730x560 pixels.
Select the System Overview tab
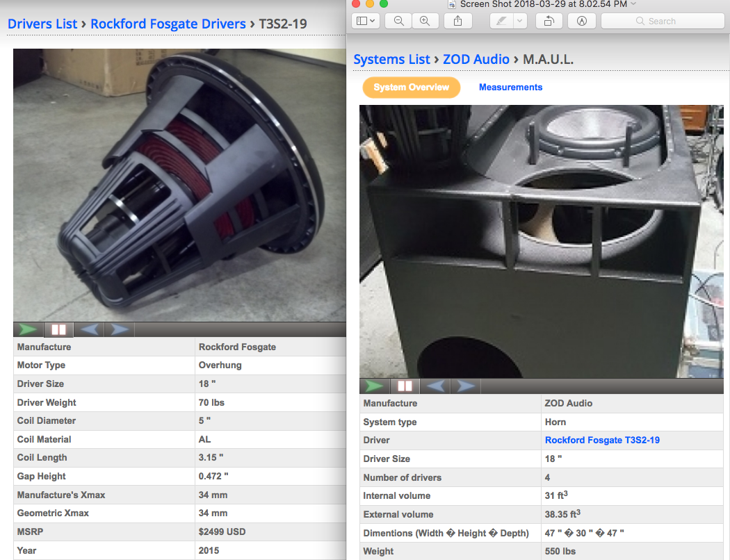pos(411,88)
